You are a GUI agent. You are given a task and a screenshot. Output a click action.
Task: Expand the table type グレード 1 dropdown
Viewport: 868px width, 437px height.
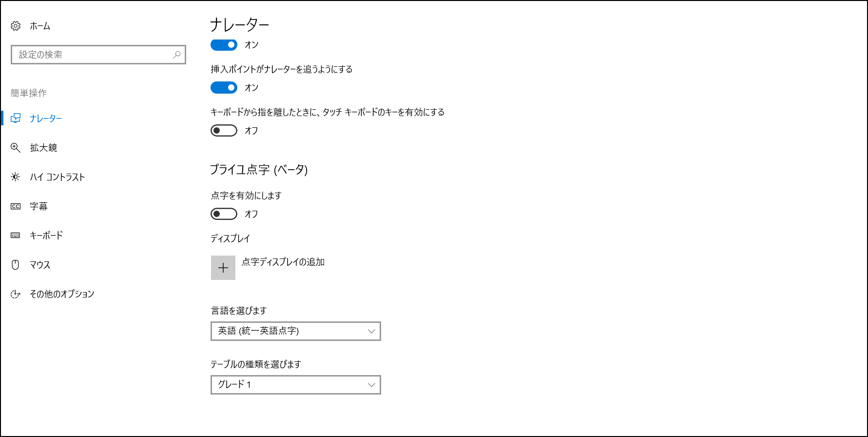295,385
